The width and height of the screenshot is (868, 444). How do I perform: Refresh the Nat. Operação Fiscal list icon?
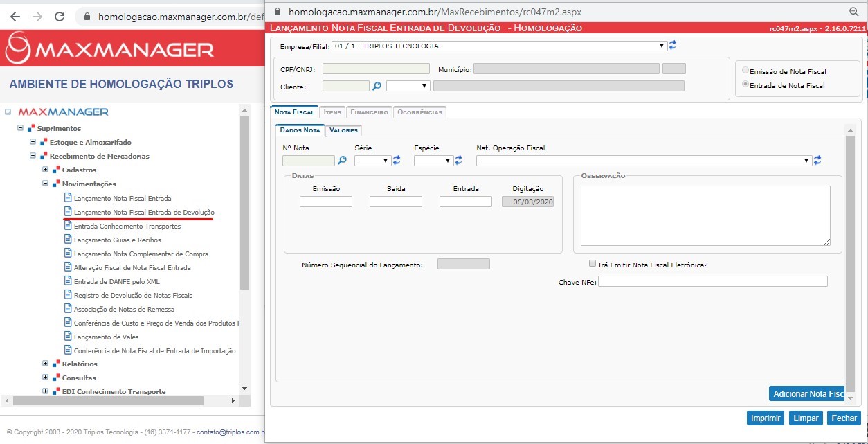[817, 160]
